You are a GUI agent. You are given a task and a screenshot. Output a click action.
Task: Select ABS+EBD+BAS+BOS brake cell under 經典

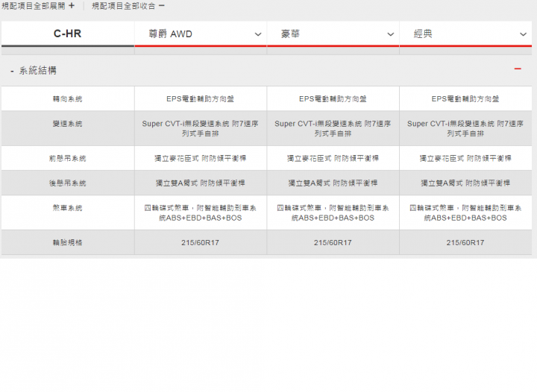(x=465, y=212)
